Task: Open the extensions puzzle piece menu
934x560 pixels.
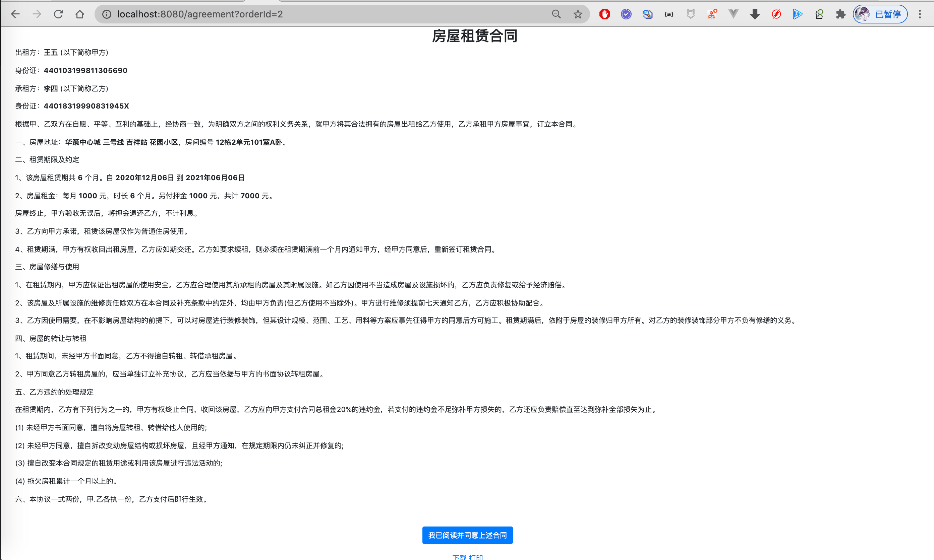Action: coord(840,14)
